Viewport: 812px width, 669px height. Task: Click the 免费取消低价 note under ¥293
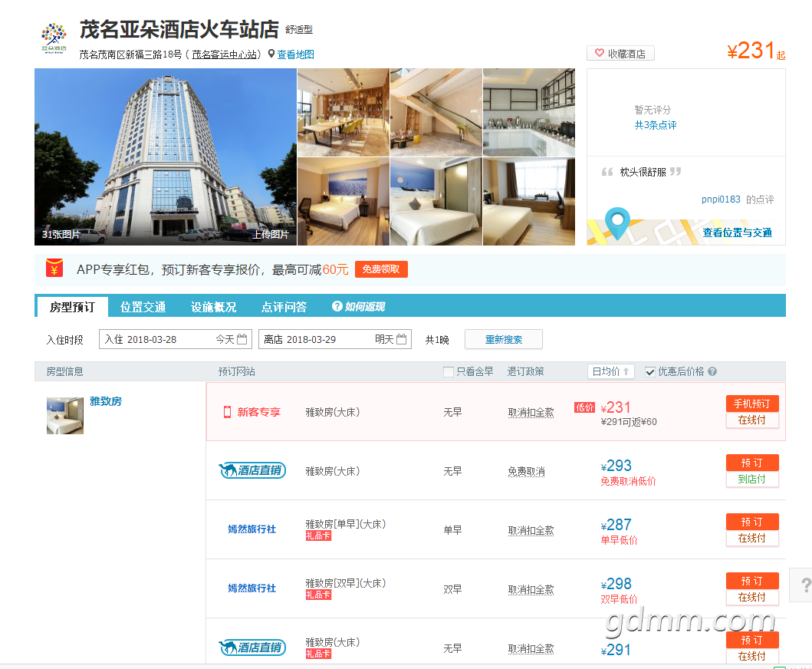click(628, 481)
